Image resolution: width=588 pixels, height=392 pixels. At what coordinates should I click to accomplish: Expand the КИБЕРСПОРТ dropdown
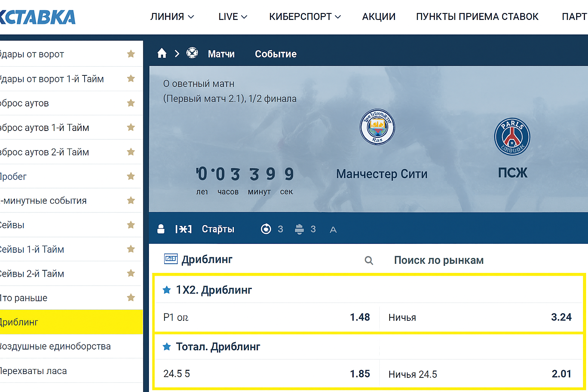click(305, 17)
